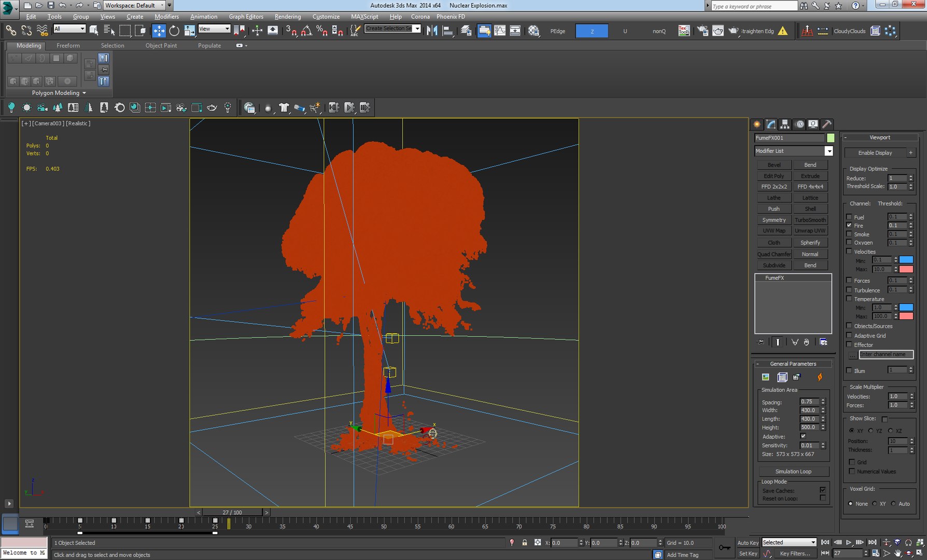Expand the Polygon Modeling panel
The image size is (927, 560).
pos(59,93)
